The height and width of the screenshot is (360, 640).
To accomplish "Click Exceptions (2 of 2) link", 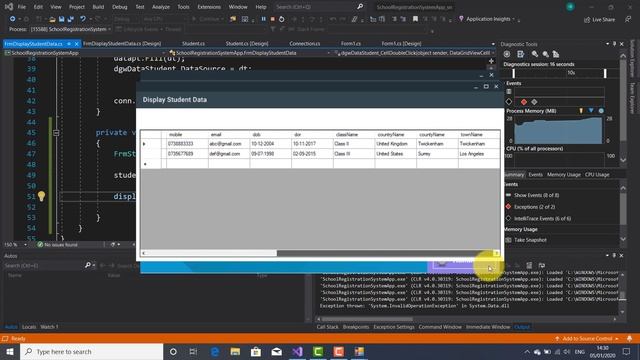I will click(x=534, y=207).
